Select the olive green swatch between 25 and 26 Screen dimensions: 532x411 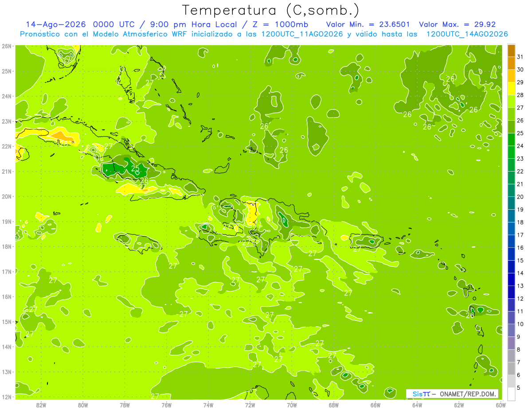pyautogui.click(x=511, y=127)
